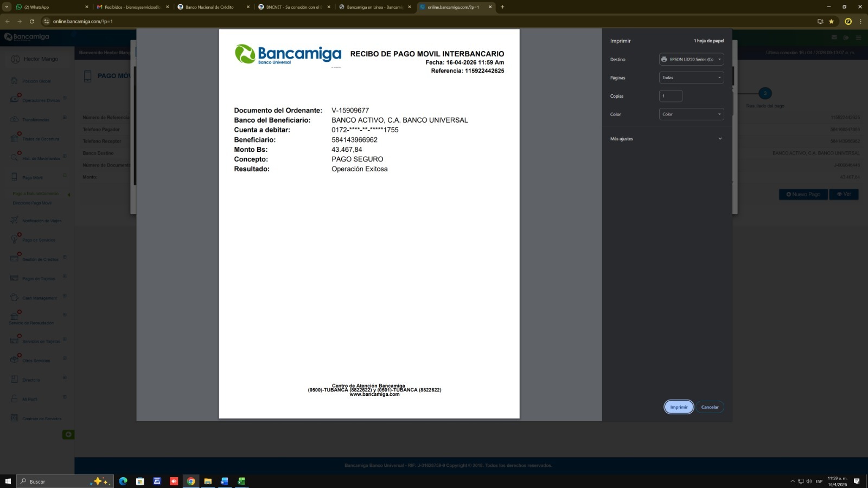868x488 pixels.
Task: Click the bookmark star icon
Action: 831,21
